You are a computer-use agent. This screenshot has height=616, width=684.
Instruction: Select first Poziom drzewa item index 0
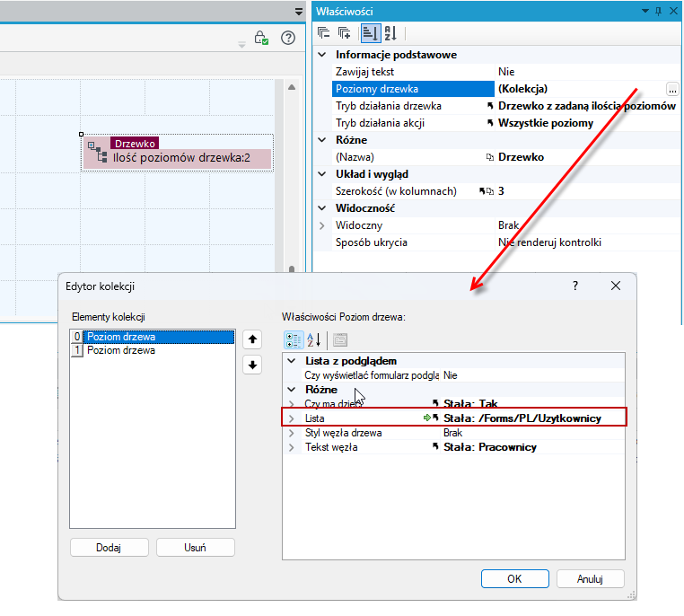(153, 337)
